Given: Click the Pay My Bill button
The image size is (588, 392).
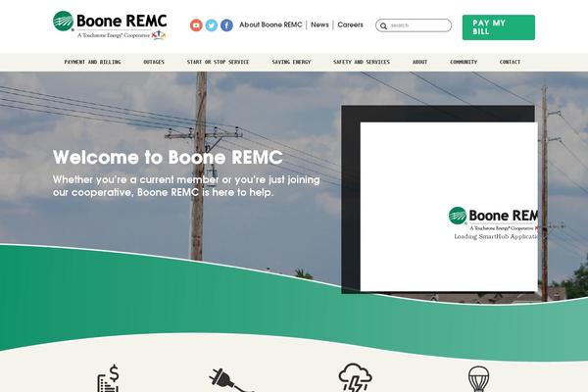Looking at the screenshot, I should [x=499, y=27].
